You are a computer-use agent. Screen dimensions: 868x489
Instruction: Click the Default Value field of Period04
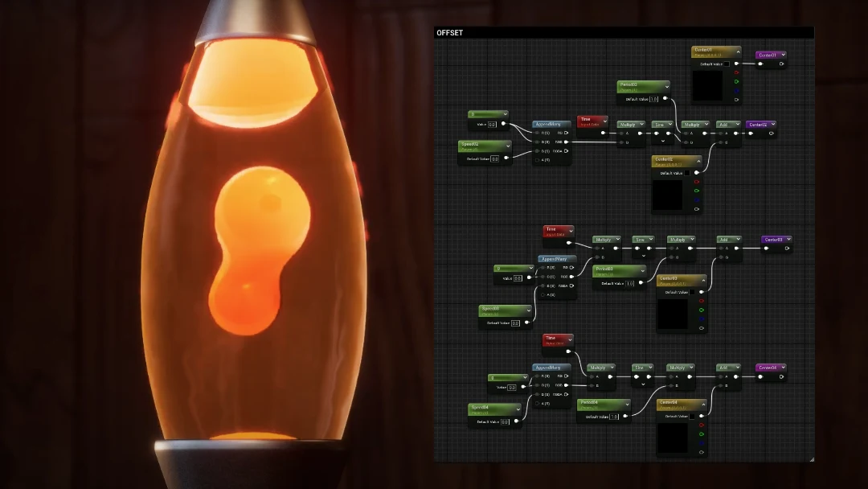pos(614,417)
